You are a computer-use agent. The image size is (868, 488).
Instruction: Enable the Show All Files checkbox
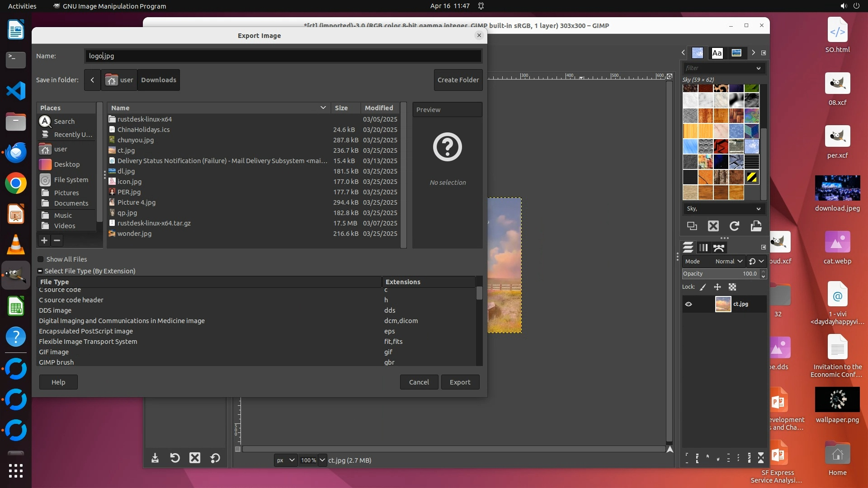[41, 259]
